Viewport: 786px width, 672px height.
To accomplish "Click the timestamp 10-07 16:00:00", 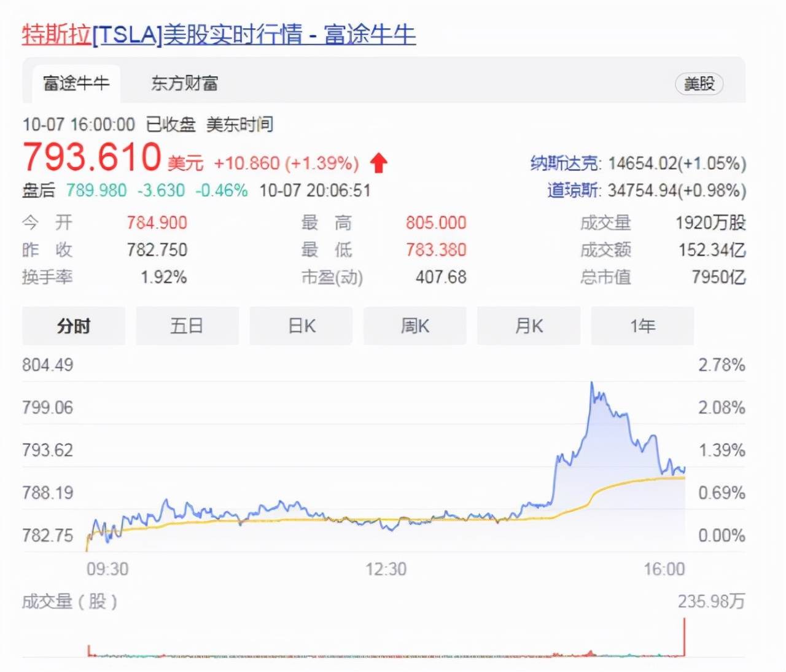I will (79, 125).
